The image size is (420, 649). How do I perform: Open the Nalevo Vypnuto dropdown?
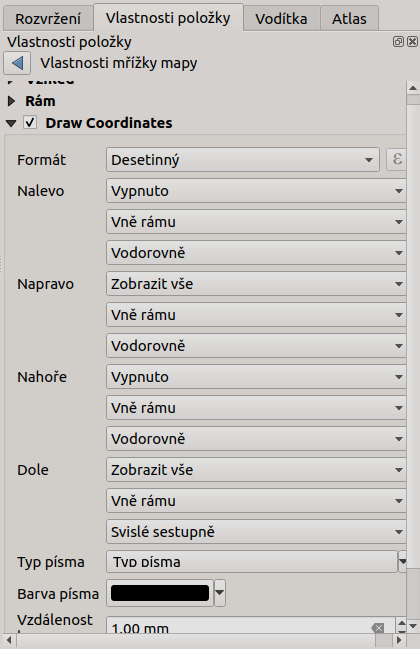[256, 191]
